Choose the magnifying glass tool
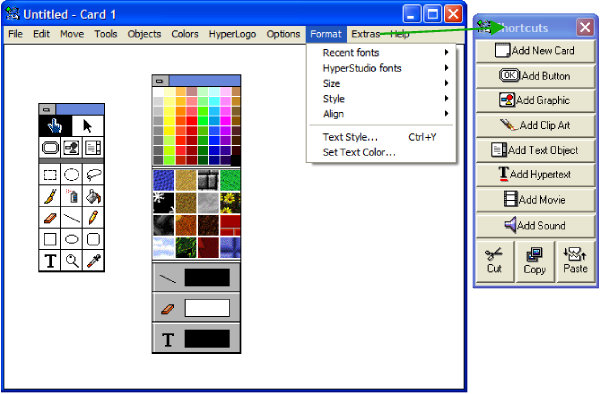This screenshot has width=600, height=394. (x=72, y=261)
